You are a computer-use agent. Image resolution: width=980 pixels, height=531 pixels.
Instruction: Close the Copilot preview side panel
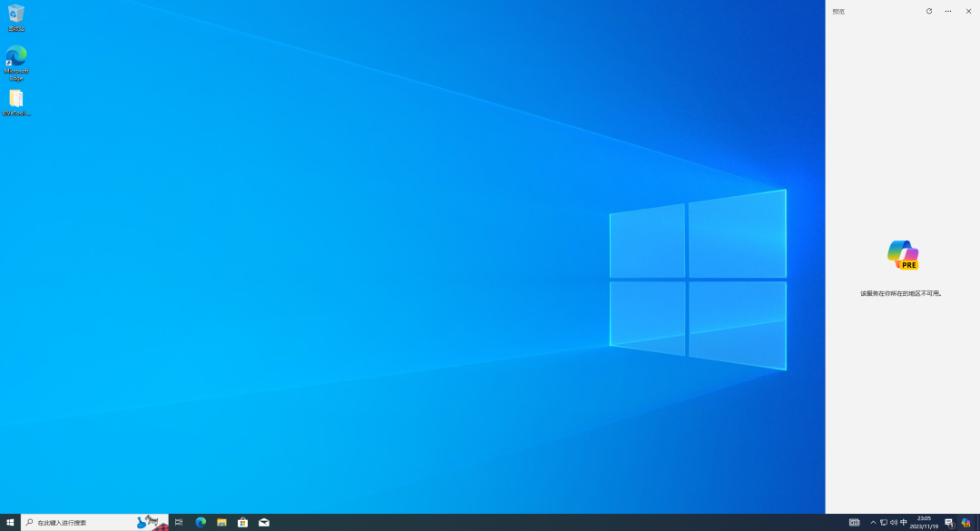(x=969, y=11)
